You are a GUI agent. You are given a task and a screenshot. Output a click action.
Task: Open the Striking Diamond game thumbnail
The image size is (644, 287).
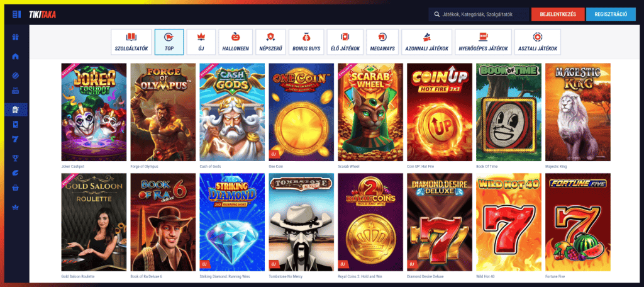(x=232, y=222)
